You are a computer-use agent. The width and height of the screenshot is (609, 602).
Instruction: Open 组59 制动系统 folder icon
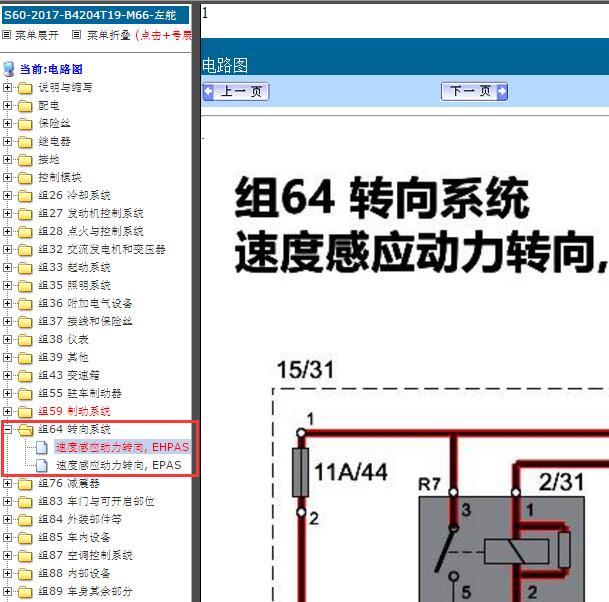(25, 411)
